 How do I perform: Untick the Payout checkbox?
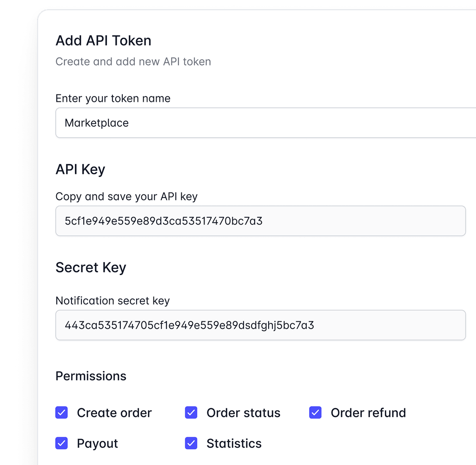(61, 443)
